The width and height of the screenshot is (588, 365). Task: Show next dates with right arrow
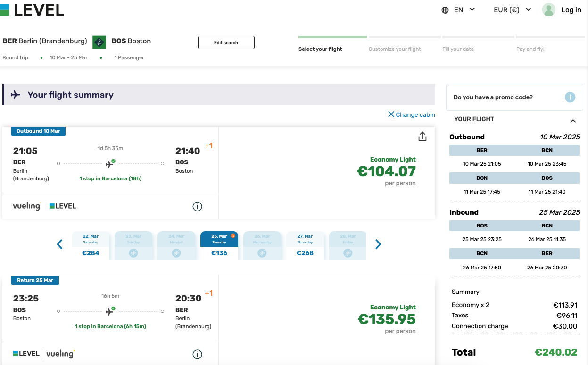click(x=378, y=244)
